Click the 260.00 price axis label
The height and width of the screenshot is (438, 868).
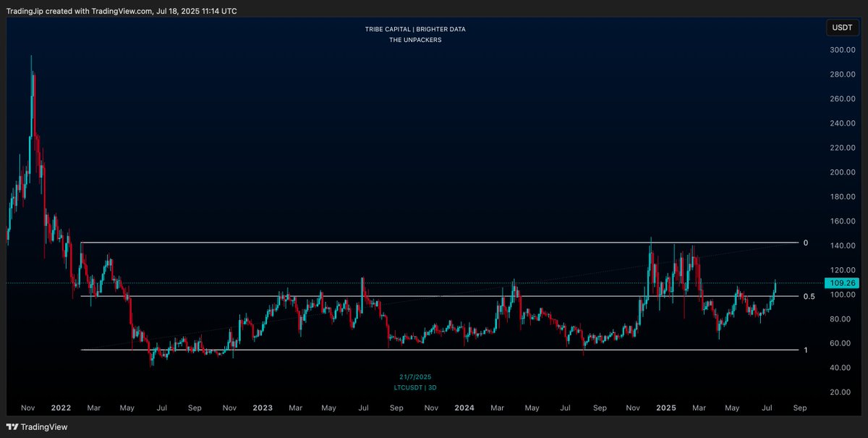[x=843, y=99]
